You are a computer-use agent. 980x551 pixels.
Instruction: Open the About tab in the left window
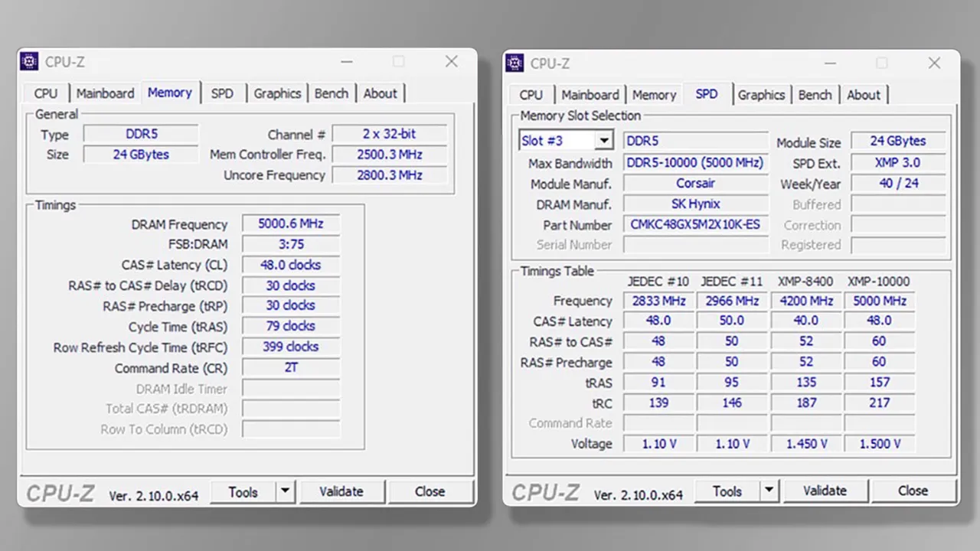[381, 93]
